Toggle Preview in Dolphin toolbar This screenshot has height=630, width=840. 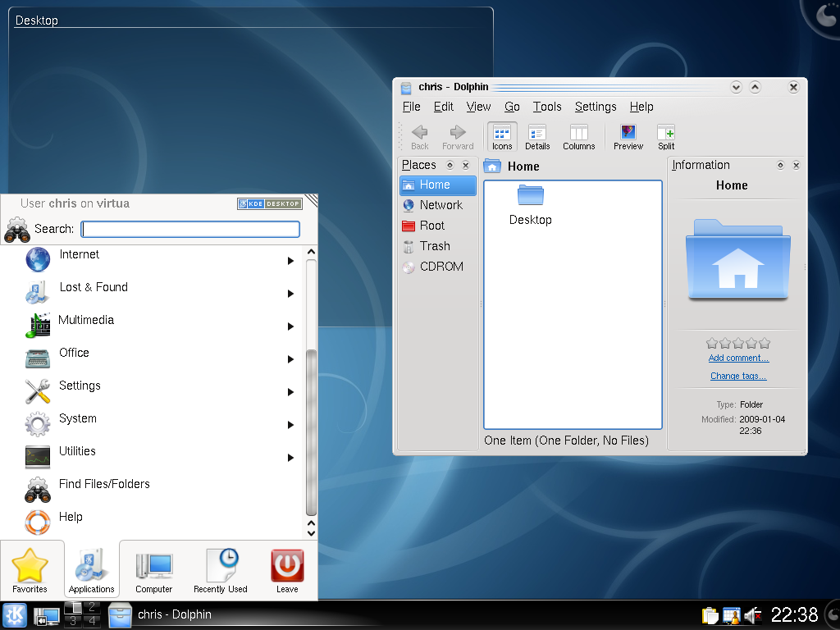coord(628,137)
